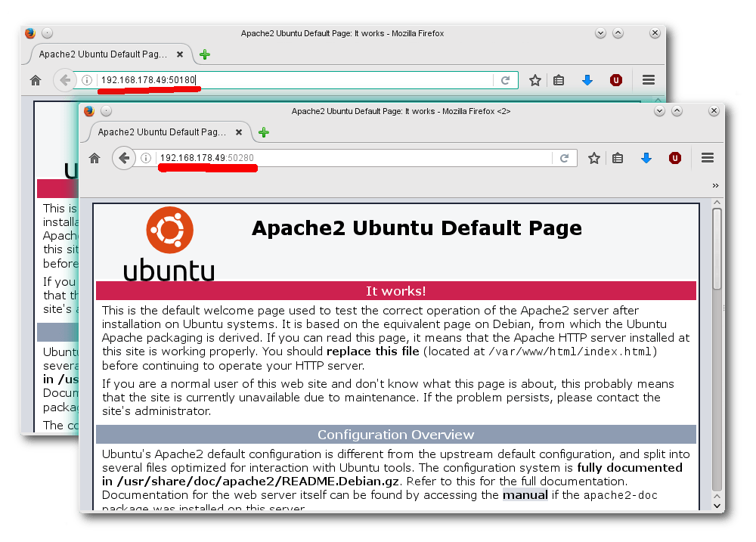Image resolution: width=756 pixels, height=542 pixels.
Task: Open site info icon beside 192.168.178.49:50280
Action: (x=146, y=158)
